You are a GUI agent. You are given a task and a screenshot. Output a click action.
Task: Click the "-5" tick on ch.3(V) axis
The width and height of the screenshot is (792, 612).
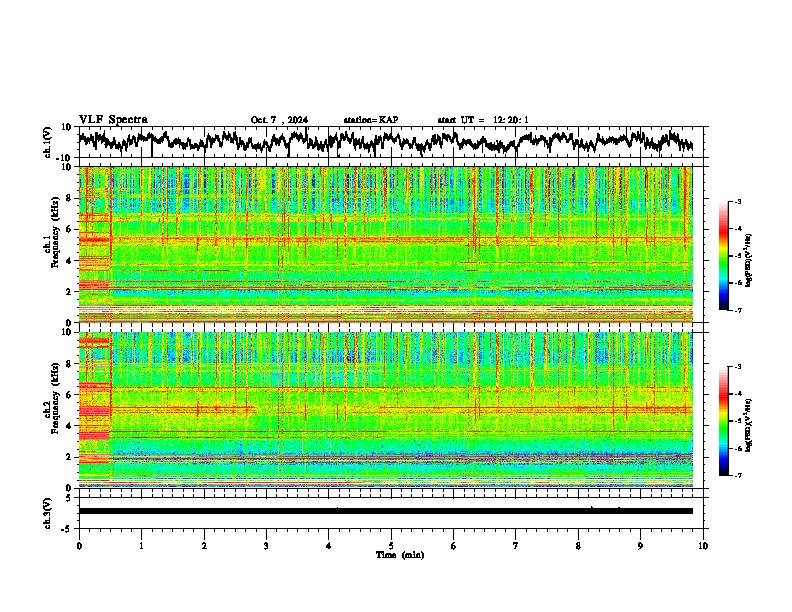coord(67,529)
